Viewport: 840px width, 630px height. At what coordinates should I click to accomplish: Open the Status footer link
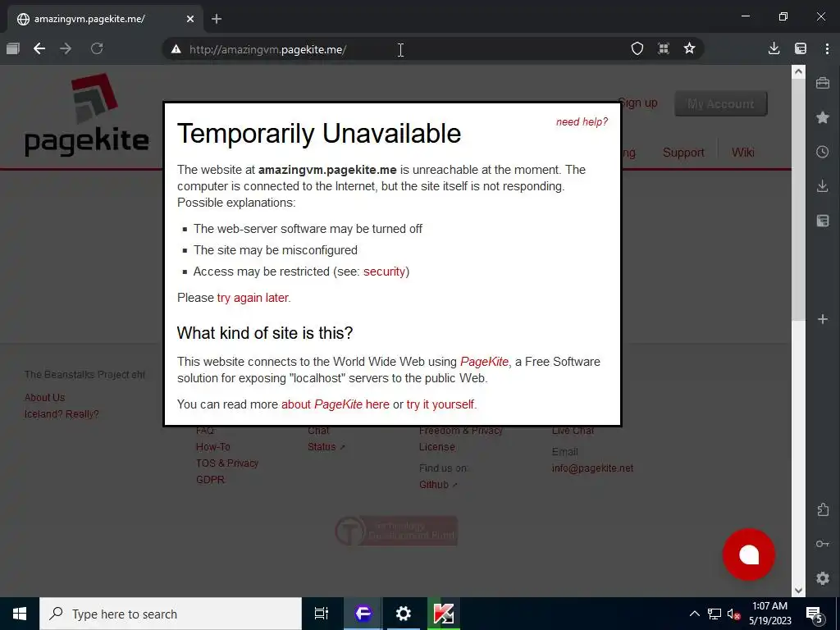[326, 447]
